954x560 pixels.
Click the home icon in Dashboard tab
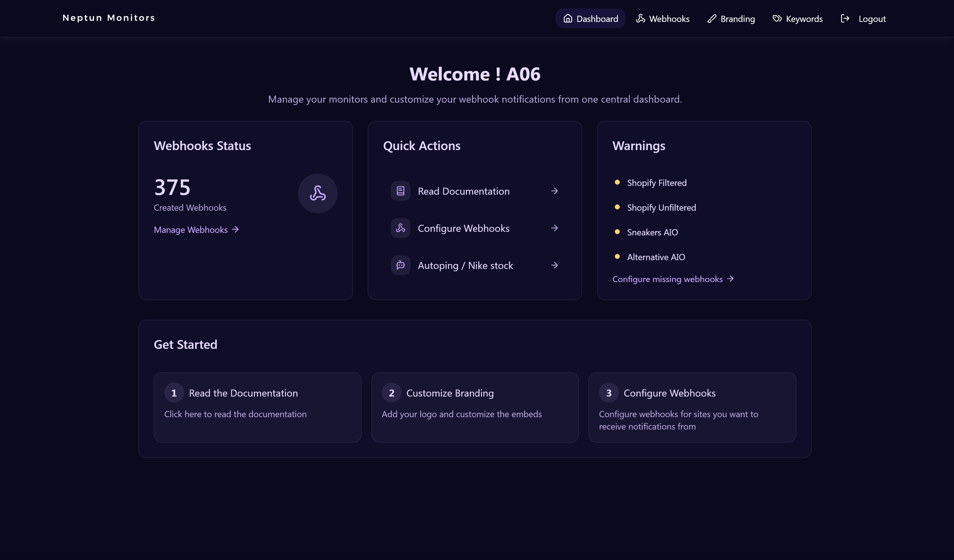coord(567,19)
